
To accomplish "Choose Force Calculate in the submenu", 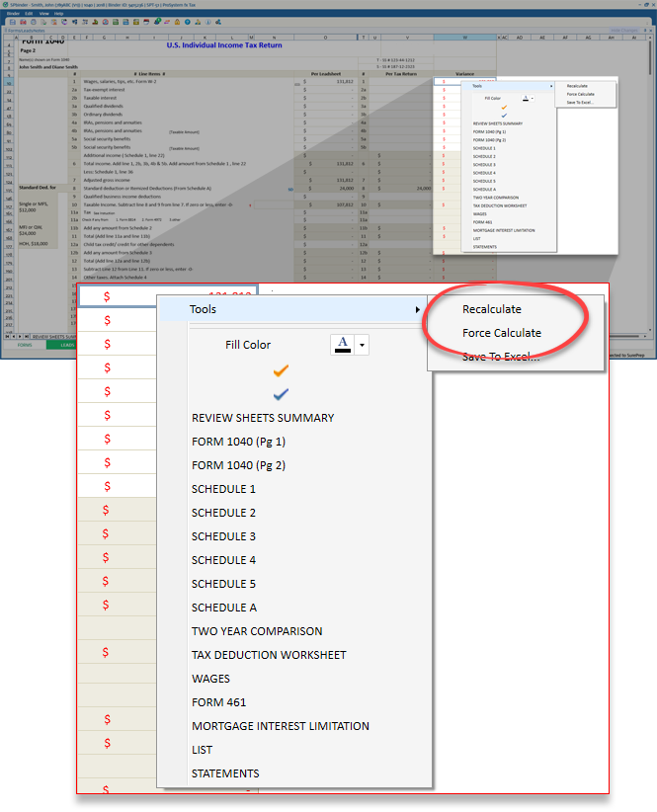I will [501, 333].
